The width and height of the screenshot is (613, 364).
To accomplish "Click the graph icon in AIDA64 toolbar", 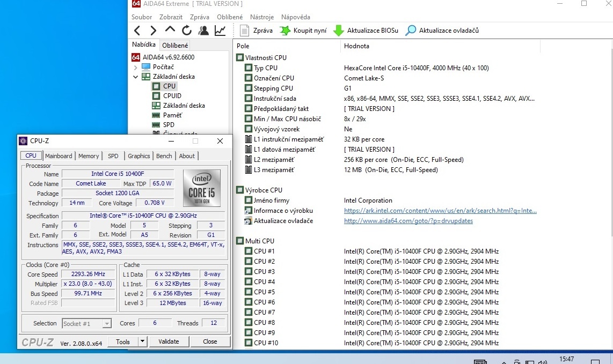I will [220, 31].
